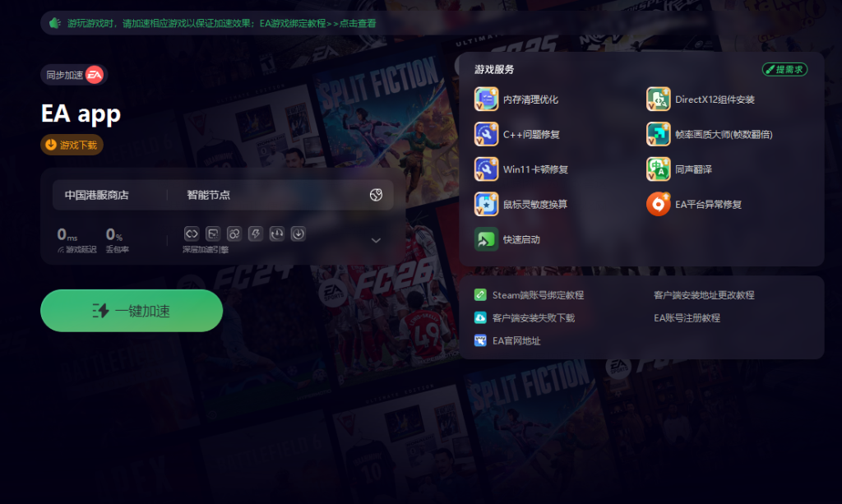The width and height of the screenshot is (842, 504).
Task: Open the 中国港服商店 region selector
Action: point(97,195)
